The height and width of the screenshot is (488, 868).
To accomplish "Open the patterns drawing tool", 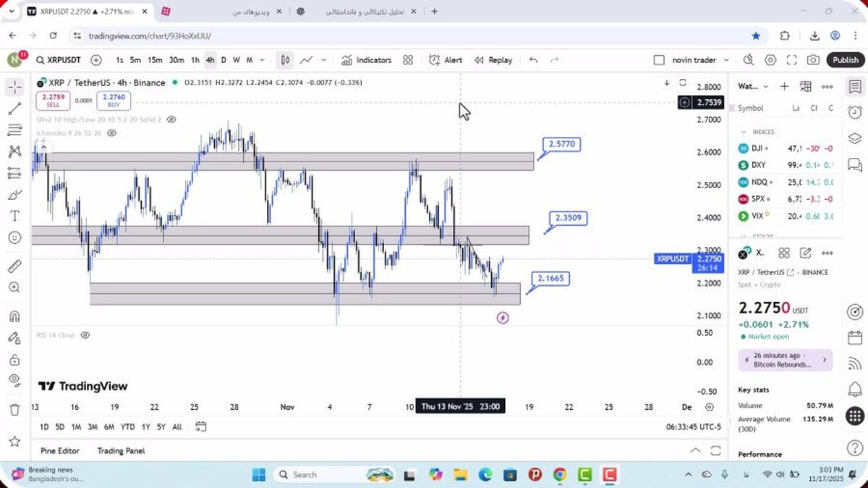I will [x=14, y=151].
